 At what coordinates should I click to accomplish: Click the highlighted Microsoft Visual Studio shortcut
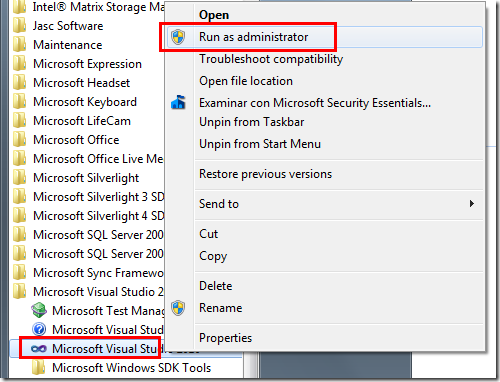click(x=90, y=349)
